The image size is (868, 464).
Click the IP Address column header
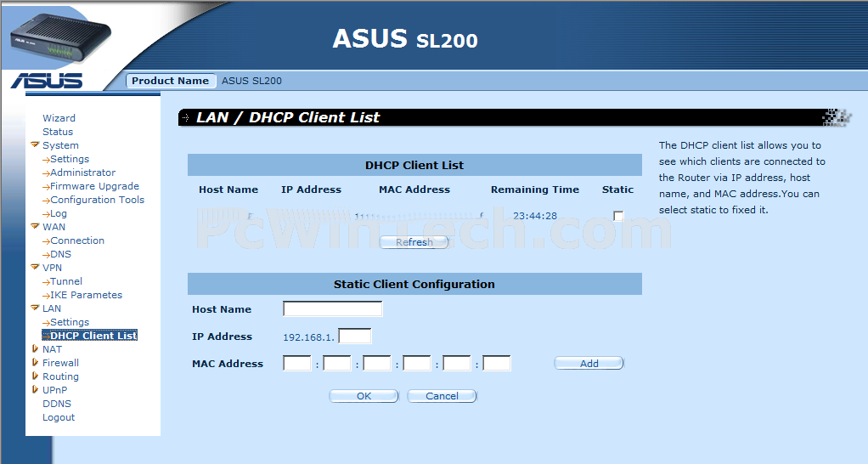point(311,190)
